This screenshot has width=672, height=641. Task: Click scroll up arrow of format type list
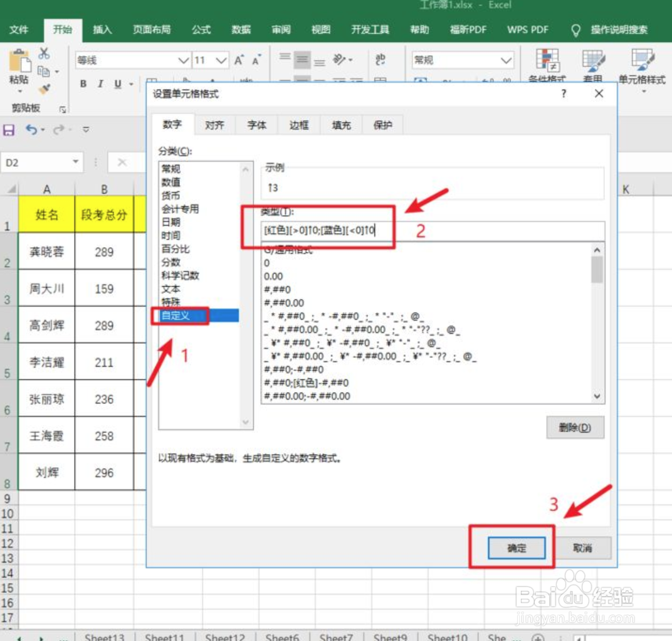coord(597,250)
